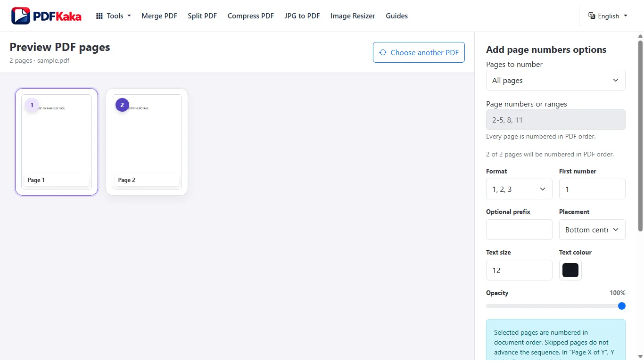Focus the First number field
The width and height of the screenshot is (644, 362).
point(592,189)
